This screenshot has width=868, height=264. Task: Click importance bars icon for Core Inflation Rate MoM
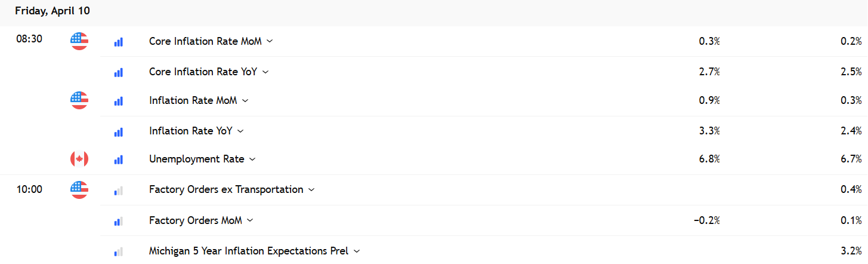(x=118, y=42)
